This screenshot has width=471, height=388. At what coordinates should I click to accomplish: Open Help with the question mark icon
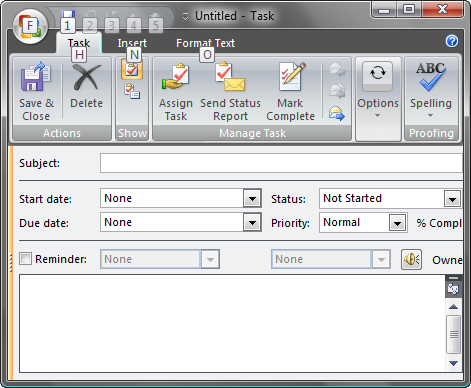click(452, 41)
